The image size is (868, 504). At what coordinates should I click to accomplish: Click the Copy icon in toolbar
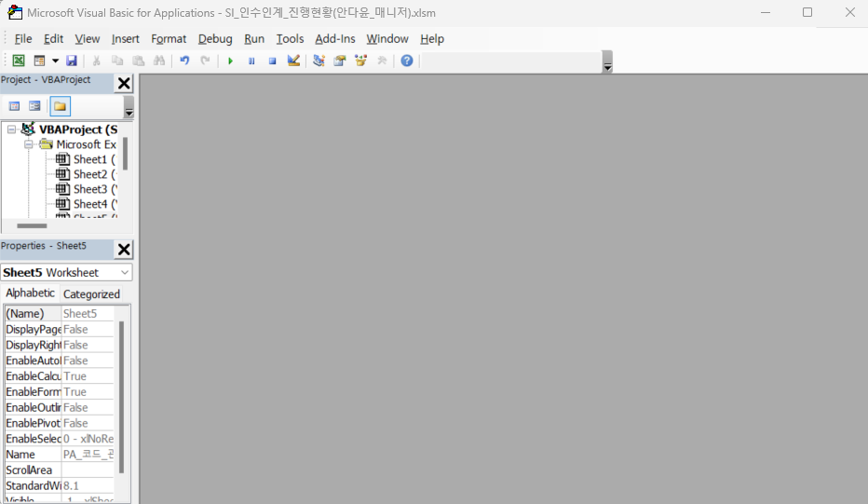point(117,61)
